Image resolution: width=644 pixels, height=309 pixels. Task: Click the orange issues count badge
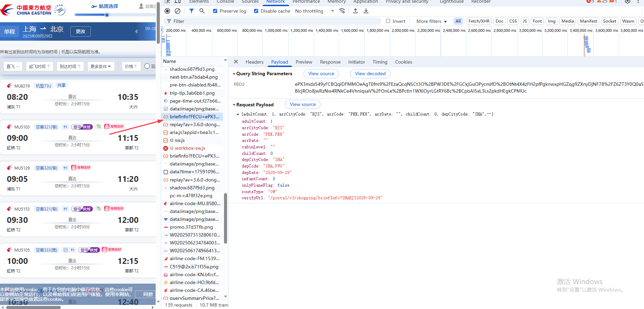[613, 1]
